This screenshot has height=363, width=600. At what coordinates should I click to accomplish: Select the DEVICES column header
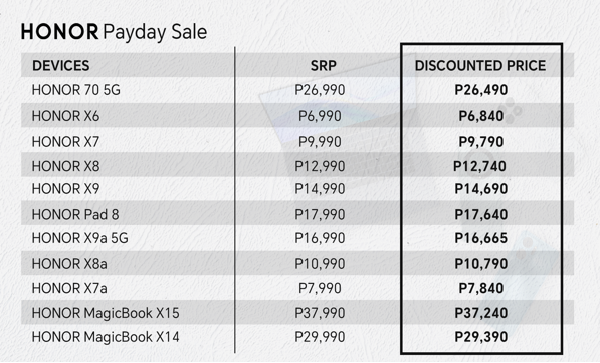click(x=60, y=66)
